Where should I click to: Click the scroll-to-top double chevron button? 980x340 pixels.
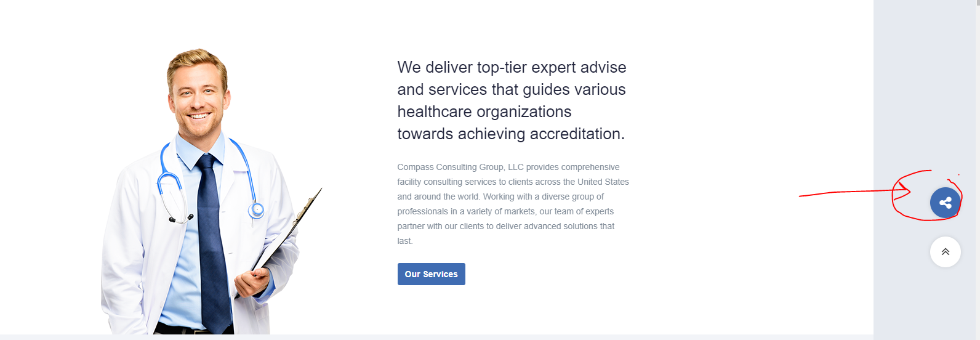tap(945, 252)
